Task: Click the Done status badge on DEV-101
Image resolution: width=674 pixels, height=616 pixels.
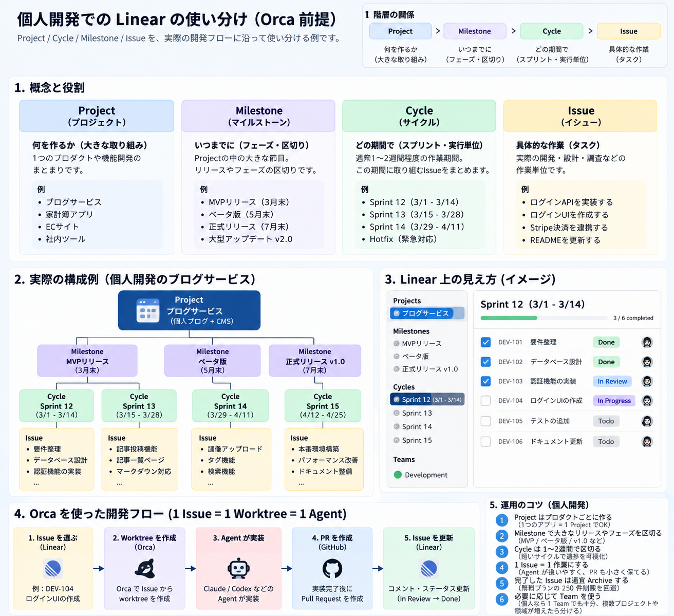Action: (606, 342)
